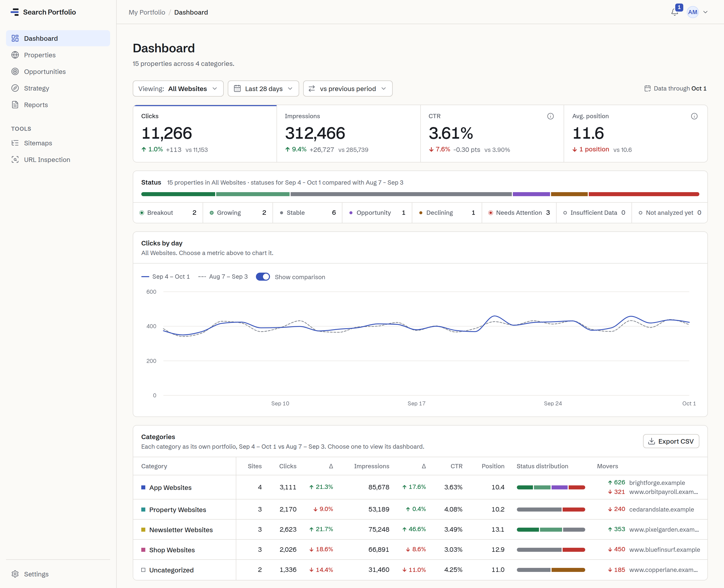Click the cedarandslate.example mover

tap(661, 509)
